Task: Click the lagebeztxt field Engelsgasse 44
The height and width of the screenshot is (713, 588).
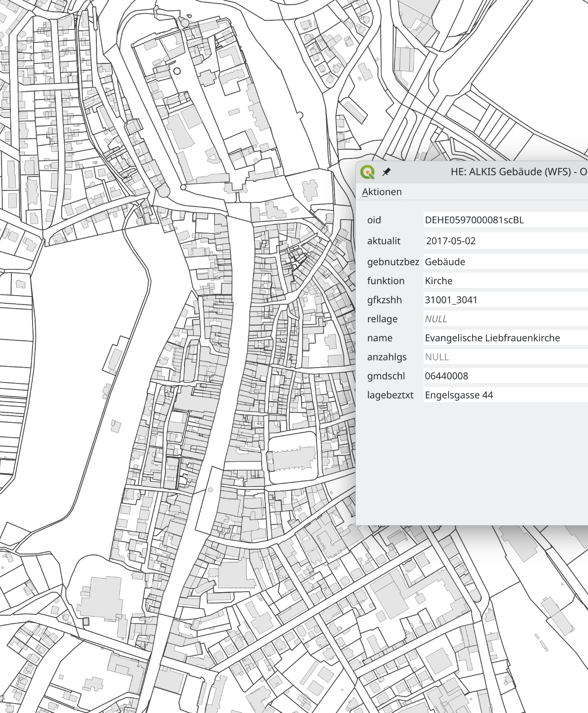Action: click(x=459, y=395)
